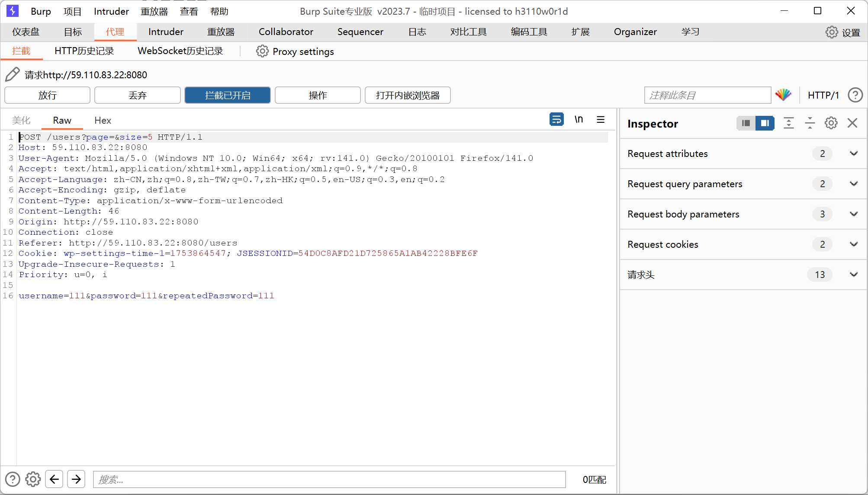The width and height of the screenshot is (868, 495).
Task: Click the HTTP/1 protocol label
Action: (823, 95)
